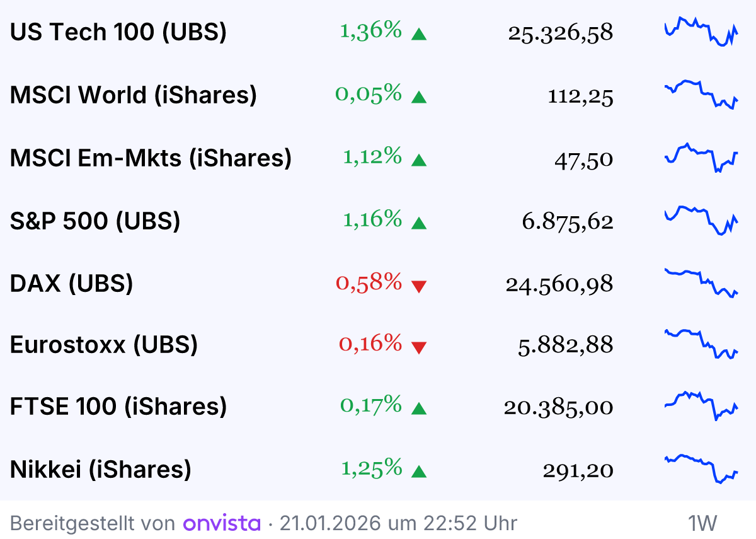Click the red down arrow for Eurostoxx
Image resolution: width=756 pixels, height=539 pixels.
pos(419,347)
